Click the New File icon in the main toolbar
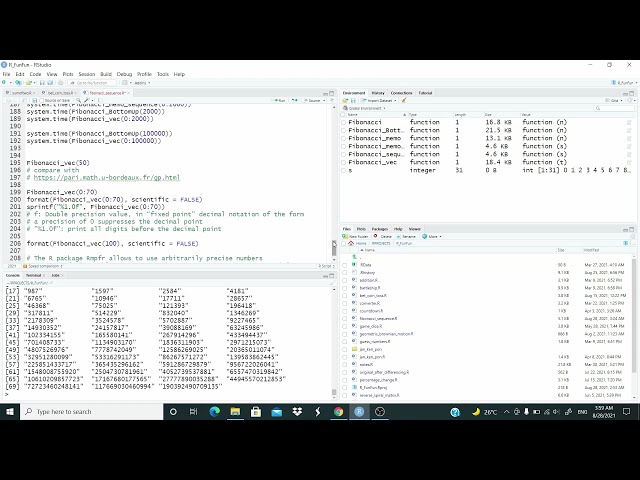Viewport: 640px width, 480px height. coord(4,83)
